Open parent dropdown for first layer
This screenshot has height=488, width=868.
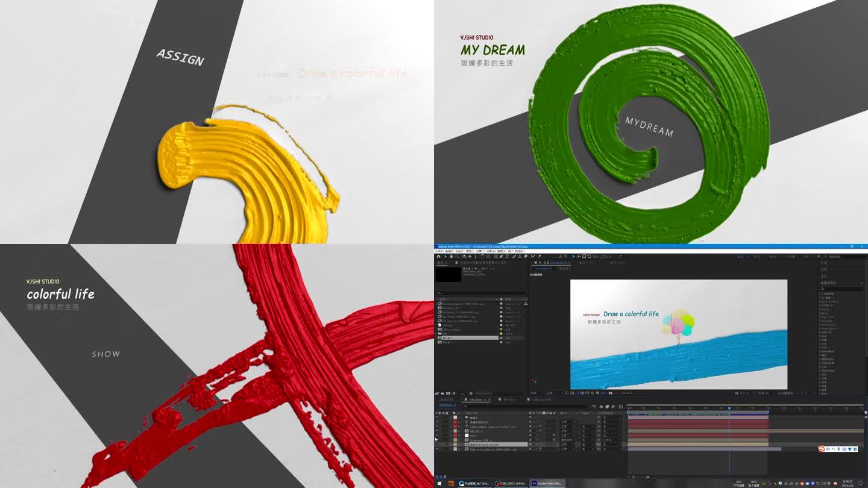pos(612,417)
